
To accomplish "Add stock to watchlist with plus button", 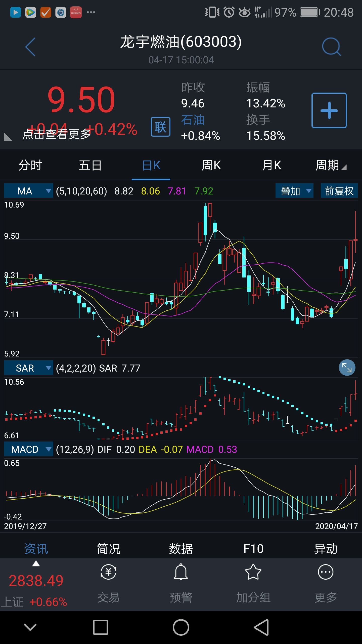I will click(x=329, y=110).
